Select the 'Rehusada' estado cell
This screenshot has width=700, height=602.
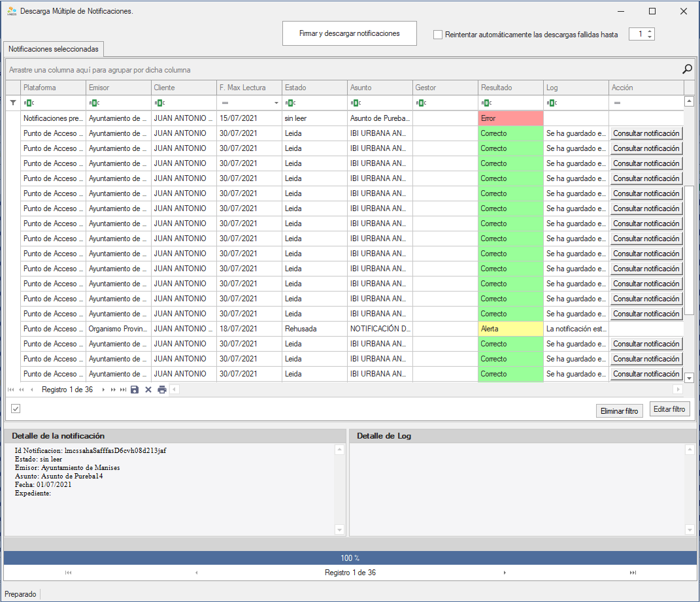coord(314,329)
